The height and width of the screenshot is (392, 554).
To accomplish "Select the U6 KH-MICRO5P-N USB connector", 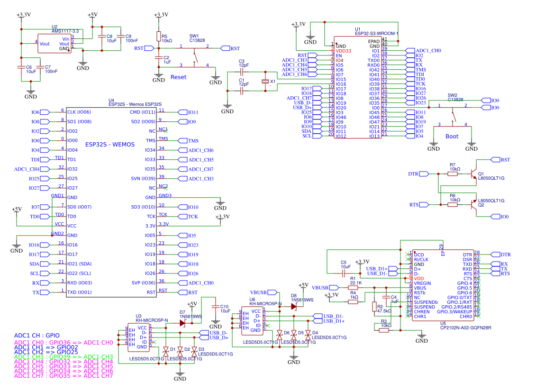I will [252, 320].
